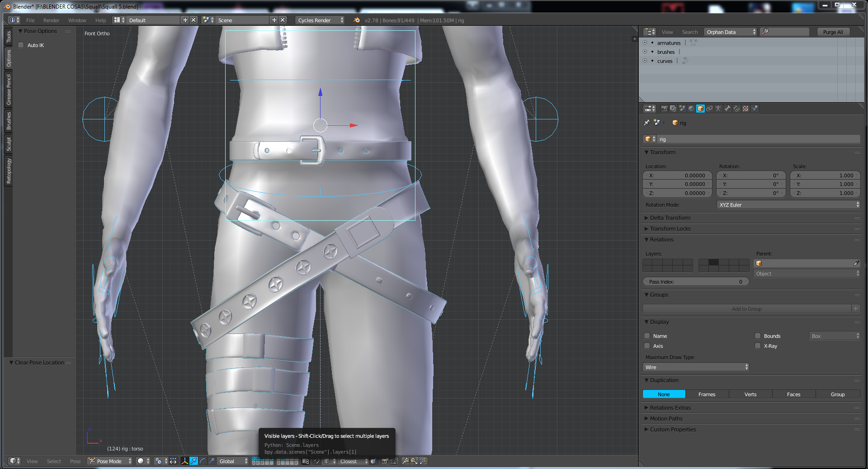The image size is (868, 469).
Task: Click the Location X value field
Action: 677,175
